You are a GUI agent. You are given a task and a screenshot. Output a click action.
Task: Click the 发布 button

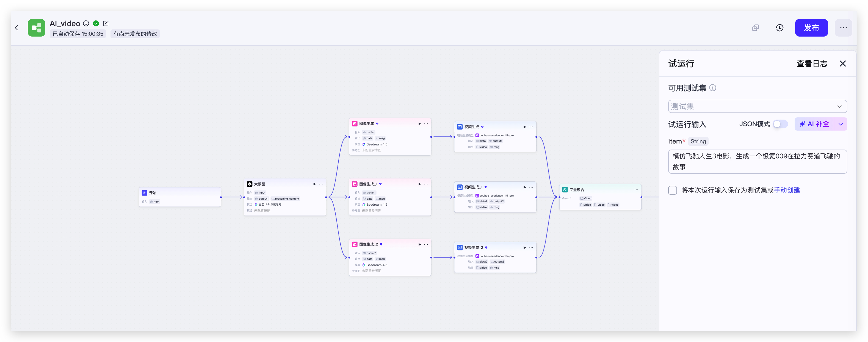[x=811, y=28]
